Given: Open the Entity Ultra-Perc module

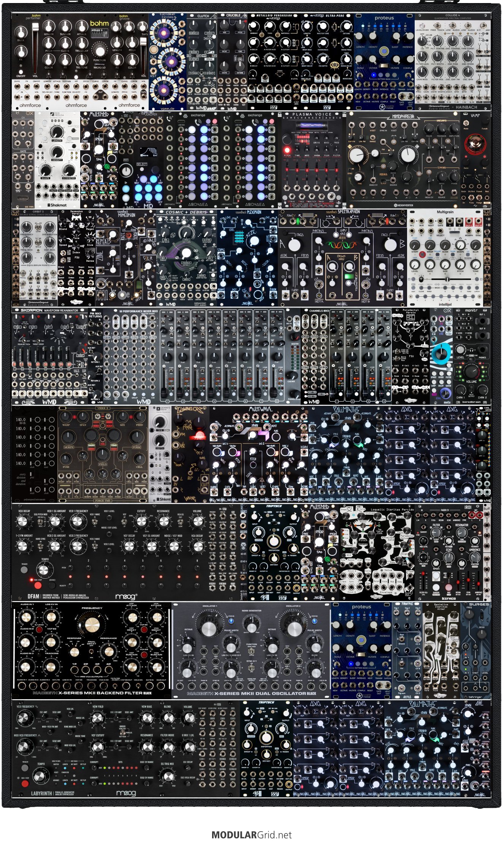Looking at the screenshot, I should pos(327,61).
